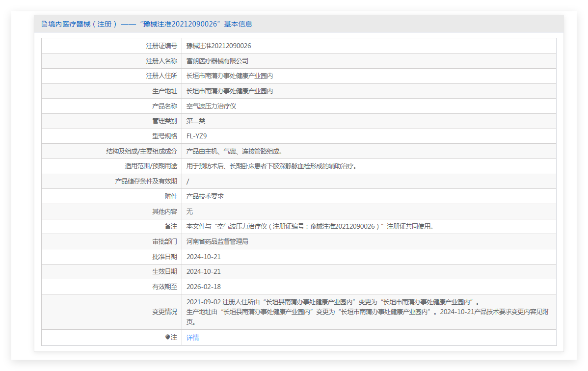Click the composition text 产品由主机、气囊、连接管路组成
Viewport: 588px width, 371px height.
[236, 151]
